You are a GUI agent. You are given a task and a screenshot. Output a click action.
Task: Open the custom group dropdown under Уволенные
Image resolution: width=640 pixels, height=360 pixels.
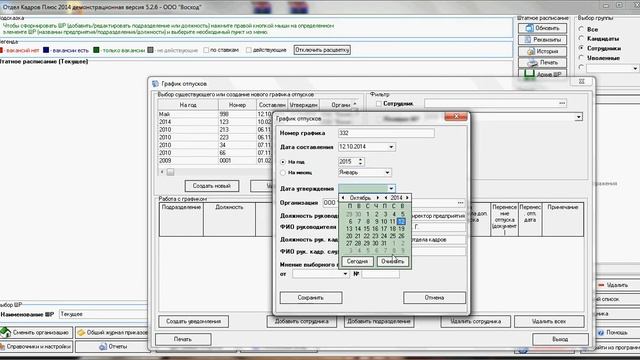pos(635,69)
